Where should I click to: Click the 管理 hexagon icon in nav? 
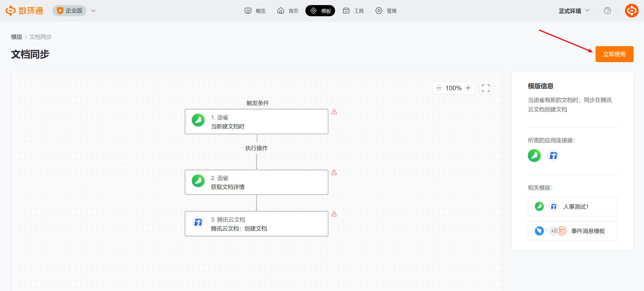click(x=379, y=11)
